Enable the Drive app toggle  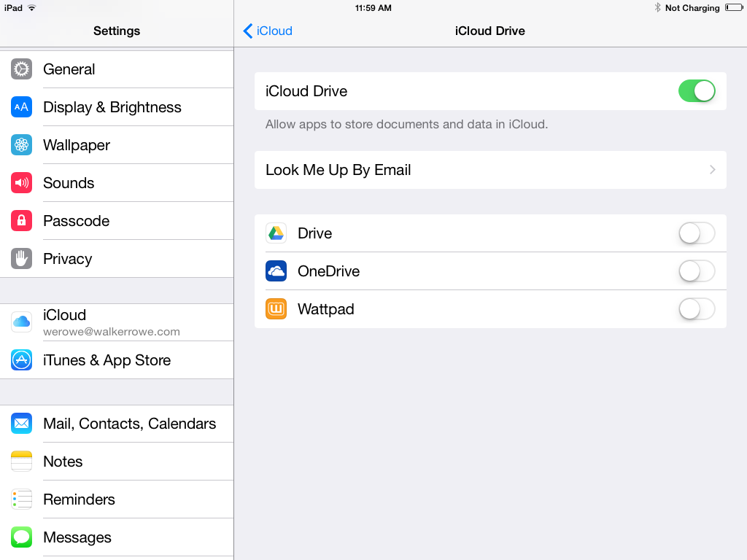[697, 233]
